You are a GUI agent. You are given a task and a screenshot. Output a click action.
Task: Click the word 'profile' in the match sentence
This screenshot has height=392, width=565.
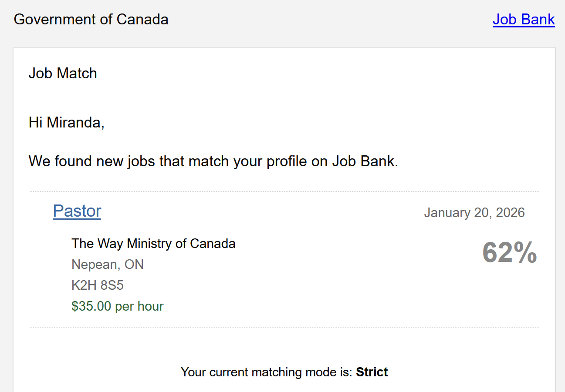pos(287,161)
